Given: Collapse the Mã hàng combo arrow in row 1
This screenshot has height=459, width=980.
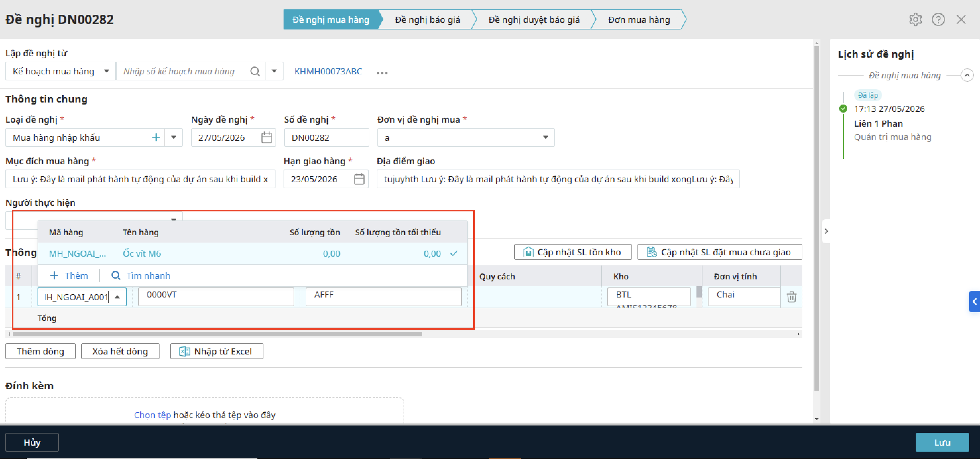Looking at the screenshot, I should coord(118,297).
